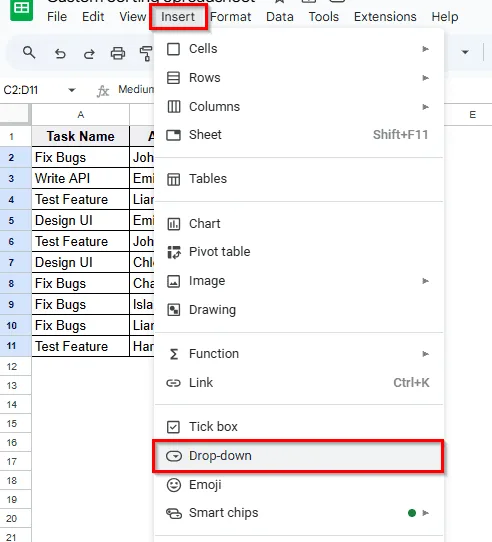This screenshot has height=542, width=492.
Task: Click the Function sigma icon
Action: [x=174, y=354]
